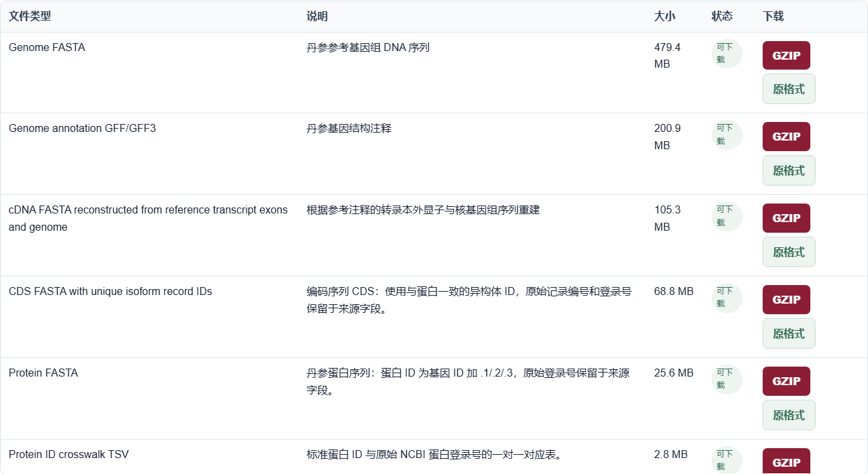Click description 根据参考注释的转录本外显子

coord(423,210)
